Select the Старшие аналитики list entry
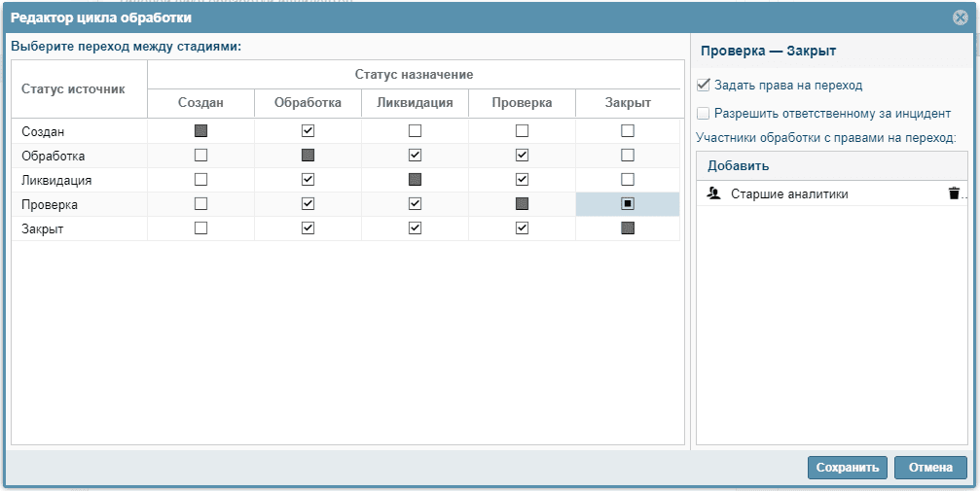This screenshot has width=980, height=491. click(789, 193)
